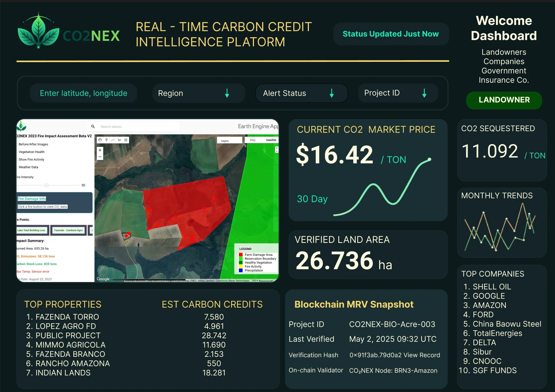Select the polygon shape drawing tool
This screenshot has width=555, height=392.
click(119, 140)
